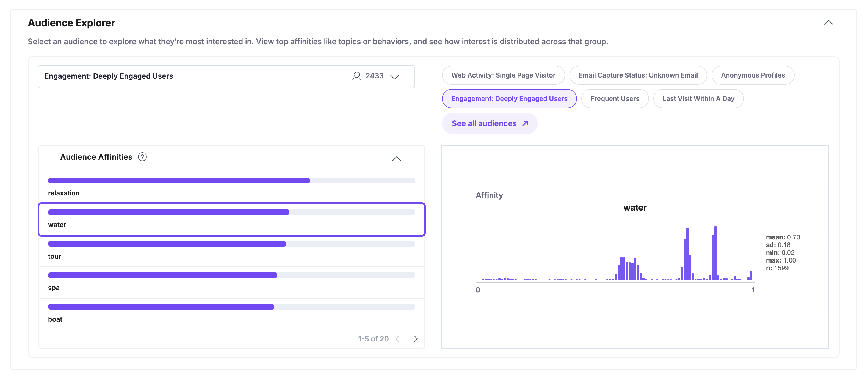Select the spa affinity row
868x381 pixels.
coord(231,281)
